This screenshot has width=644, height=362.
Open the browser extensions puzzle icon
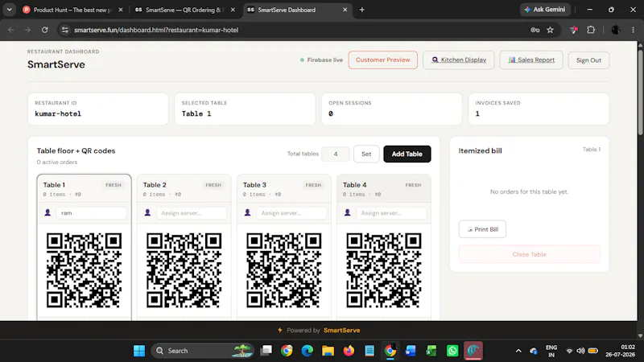pos(591,30)
